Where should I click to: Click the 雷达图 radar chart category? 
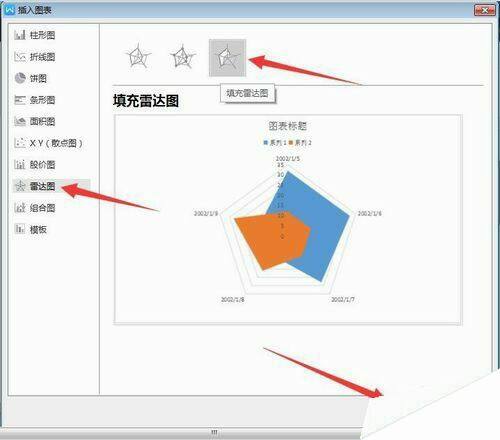click(35, 186)
